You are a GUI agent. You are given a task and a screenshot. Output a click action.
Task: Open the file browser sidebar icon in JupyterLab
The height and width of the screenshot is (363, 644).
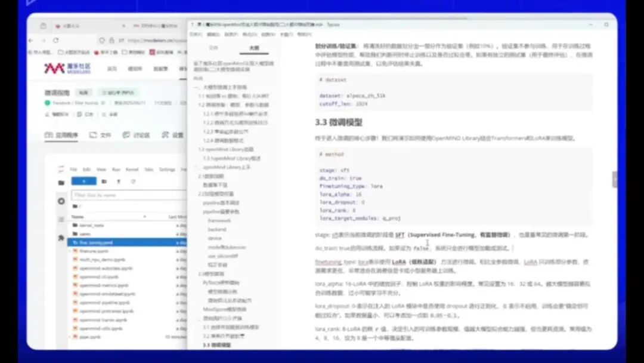coord(61,183)
